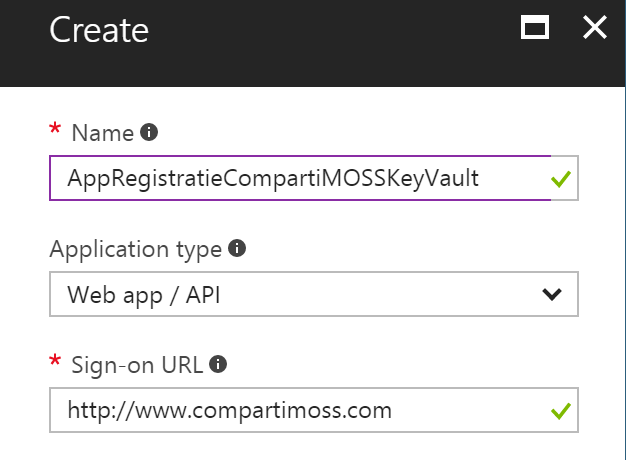
Task: Click the Sign-on URL label
Action: 137,365
